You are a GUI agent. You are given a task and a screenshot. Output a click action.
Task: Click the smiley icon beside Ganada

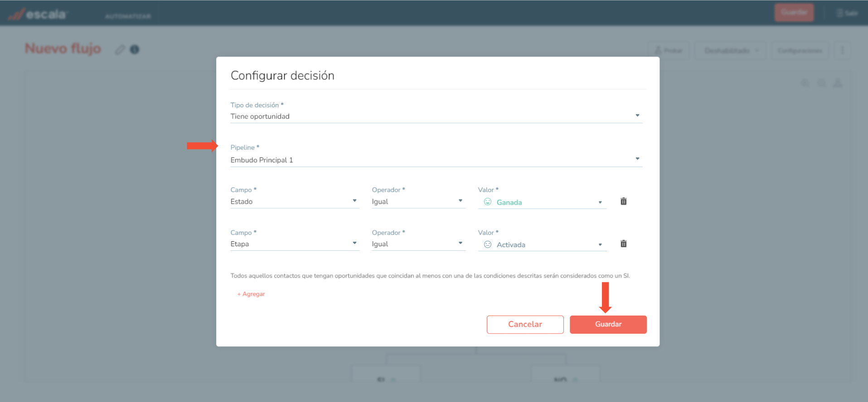tap(488, 202)
